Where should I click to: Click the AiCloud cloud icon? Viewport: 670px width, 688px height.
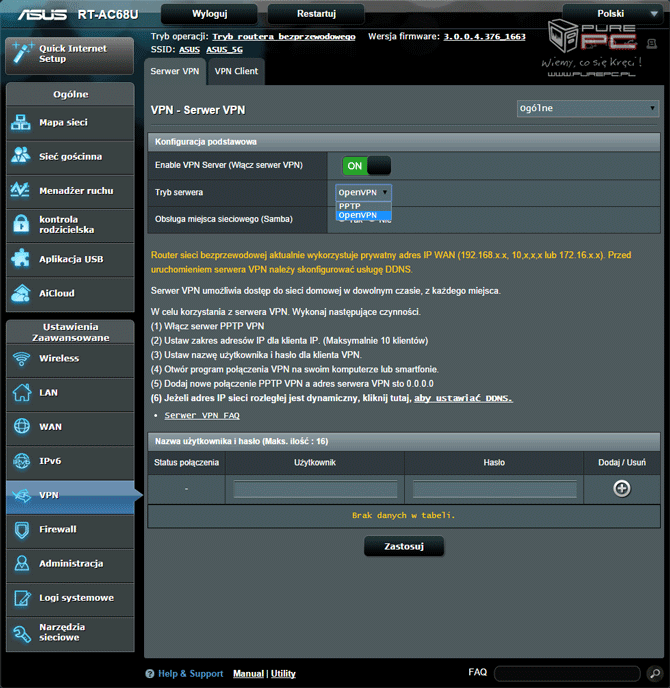click(x=21, y=293)
